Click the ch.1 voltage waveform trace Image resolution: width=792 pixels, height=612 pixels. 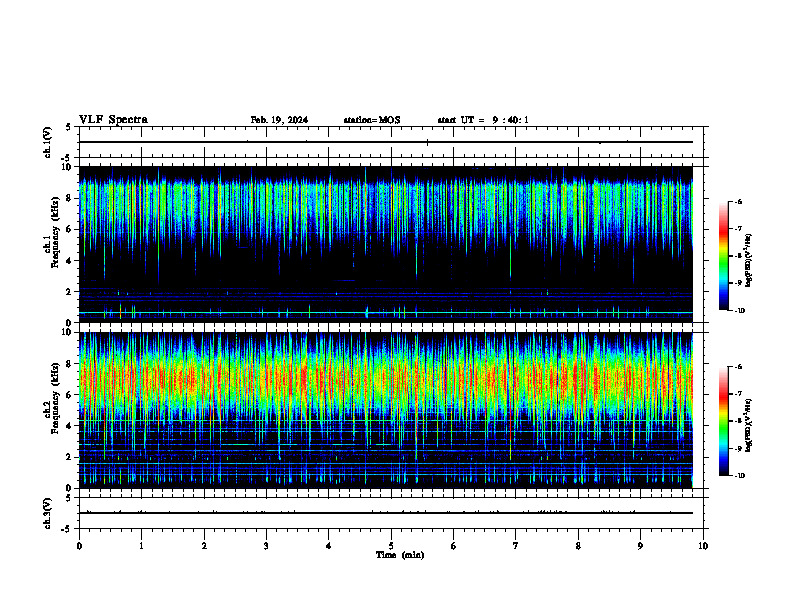386,142
